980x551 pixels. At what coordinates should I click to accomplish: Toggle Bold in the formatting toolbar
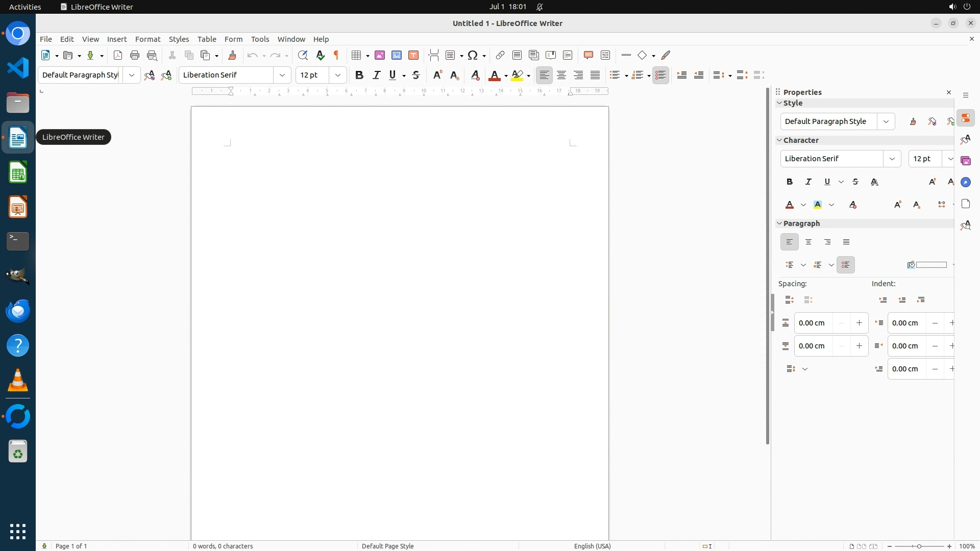pyautogui.click(x=359, y=75)
